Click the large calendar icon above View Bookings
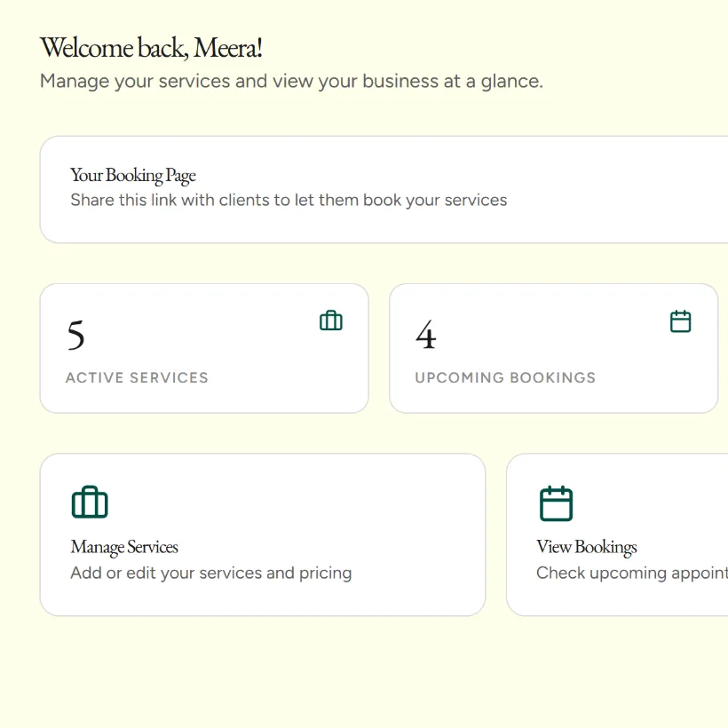Screen dimensions: 728x728 tap(557, 503)
